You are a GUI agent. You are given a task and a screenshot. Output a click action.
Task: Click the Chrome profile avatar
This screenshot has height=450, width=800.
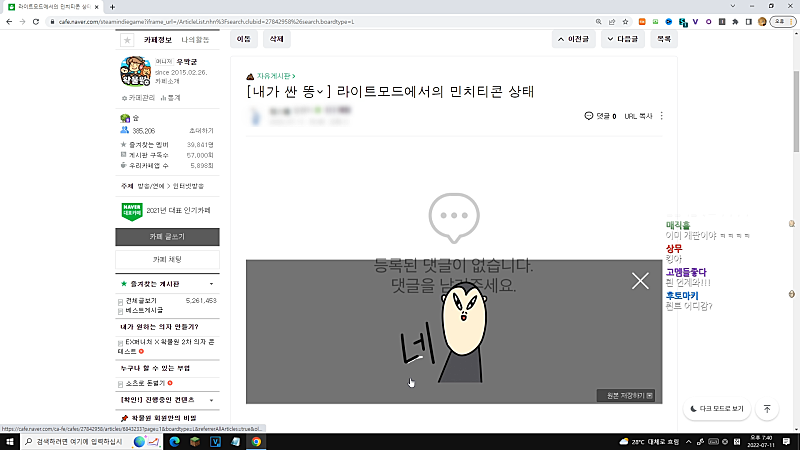point(762,21)
